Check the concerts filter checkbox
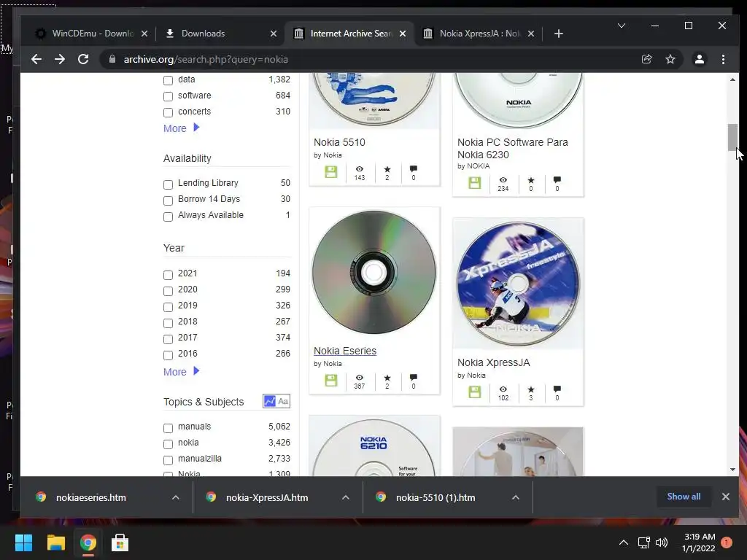 (x=168, y=112)
